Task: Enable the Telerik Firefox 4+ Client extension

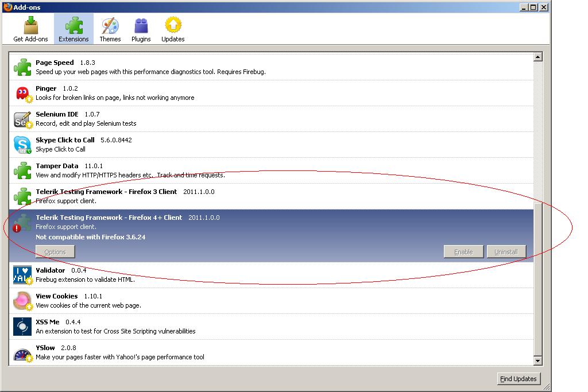Action: point(463,252)
